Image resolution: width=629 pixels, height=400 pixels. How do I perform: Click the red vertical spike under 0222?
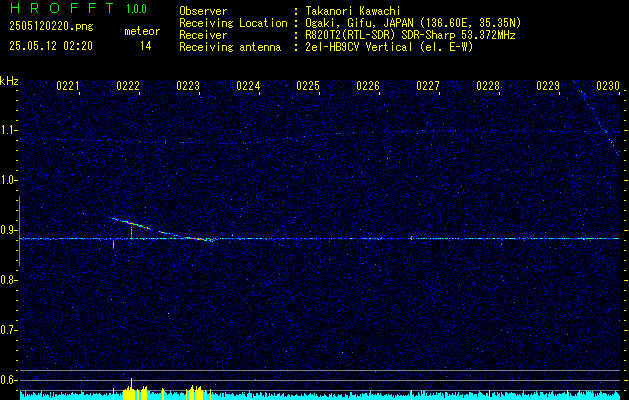(x=131, y=232)
